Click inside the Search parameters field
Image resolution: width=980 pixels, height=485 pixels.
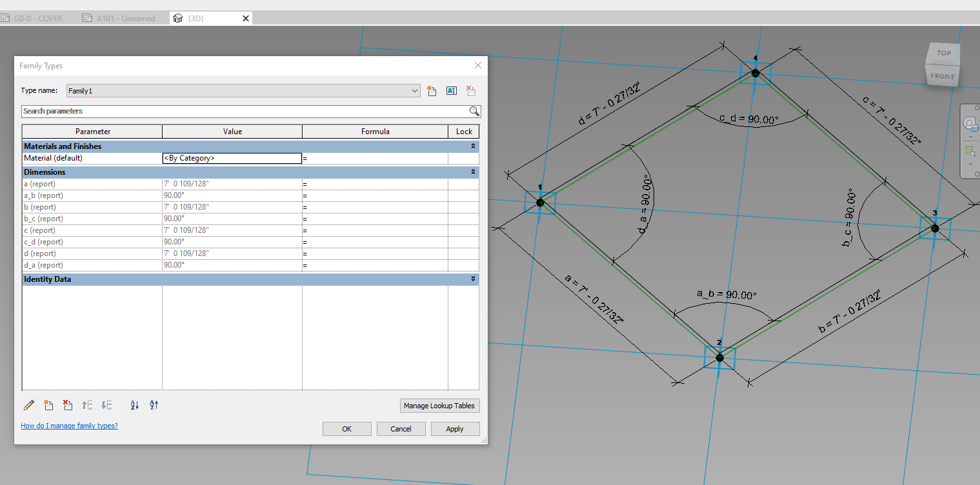pos(226,111)
